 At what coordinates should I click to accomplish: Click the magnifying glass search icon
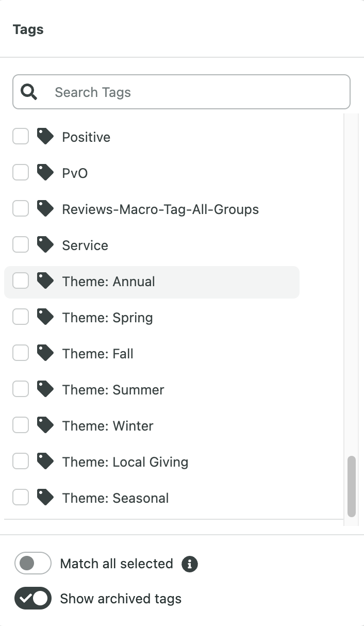[29, 92]
